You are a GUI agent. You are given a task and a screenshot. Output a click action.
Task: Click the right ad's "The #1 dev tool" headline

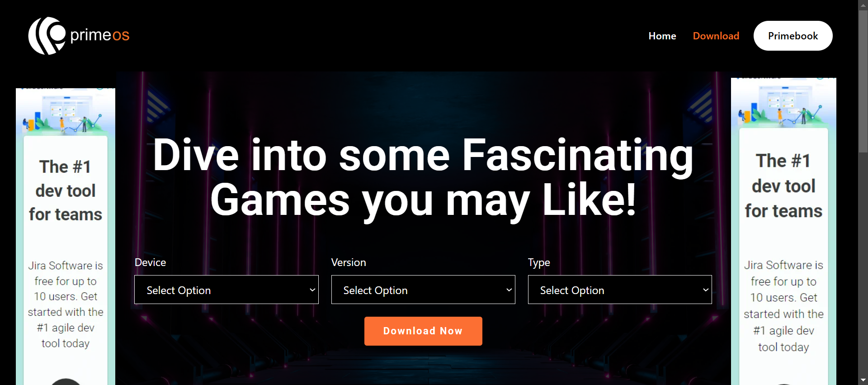pos(783,186)
